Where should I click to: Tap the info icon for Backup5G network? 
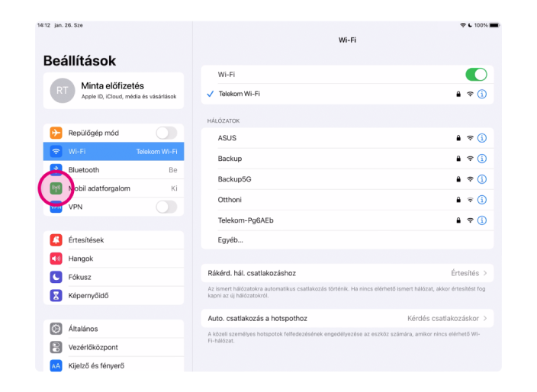(x=481, y=179)
